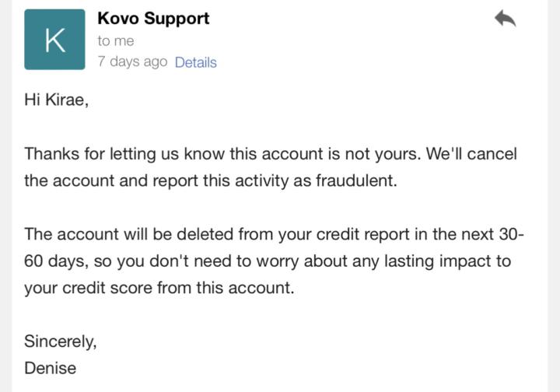The width and height of the screenshot is (560, 392).
Task: Click the line ending "activity as fraudulent."
Action: [211, 180]
